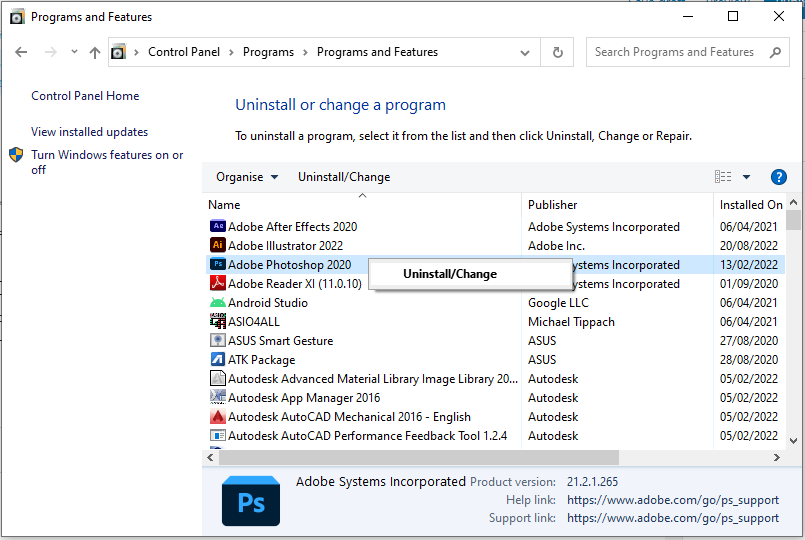Select Autodesk App Manager 2016 name text
This screenshot has height=540, width=805.
tap(304, 398)
